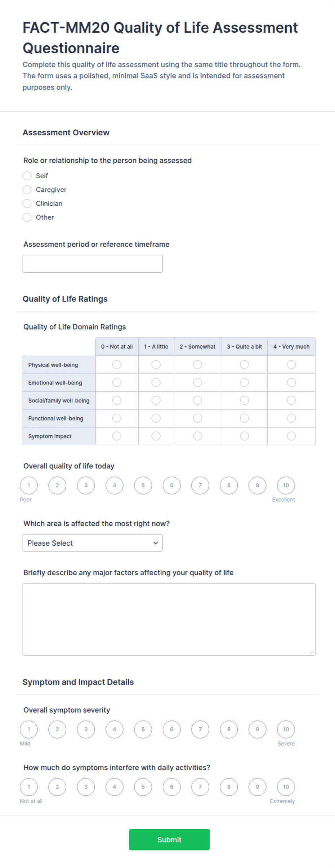Set overall symptom severity to 1

(x=29, y=729)
